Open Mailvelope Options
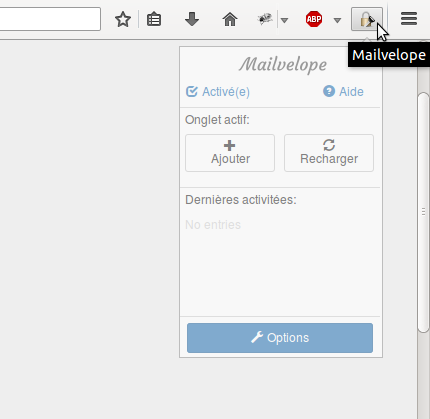This screenshot has width=430, height=419. pyautogui.click(x=280, y=338)
